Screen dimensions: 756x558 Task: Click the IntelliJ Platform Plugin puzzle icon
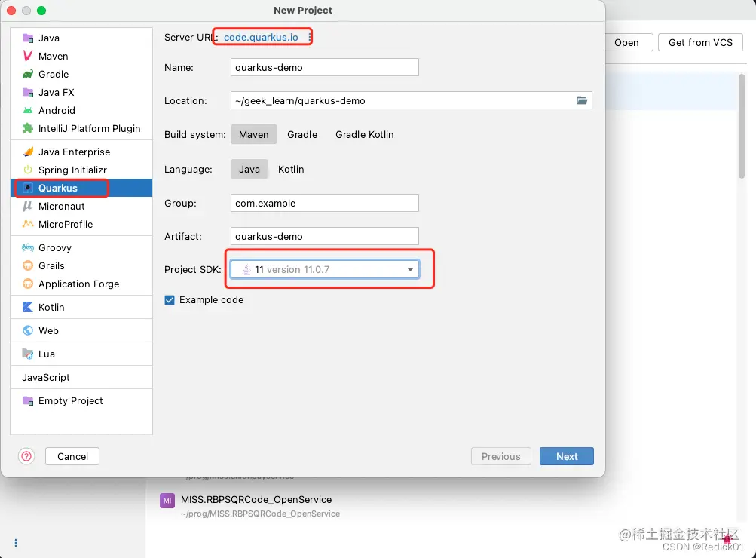(x=28, y=128)
